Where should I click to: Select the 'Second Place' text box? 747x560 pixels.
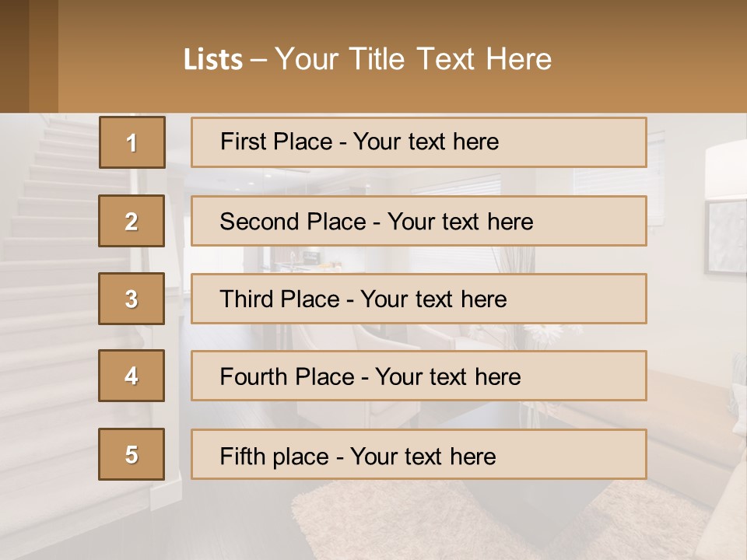coord(419,221)
